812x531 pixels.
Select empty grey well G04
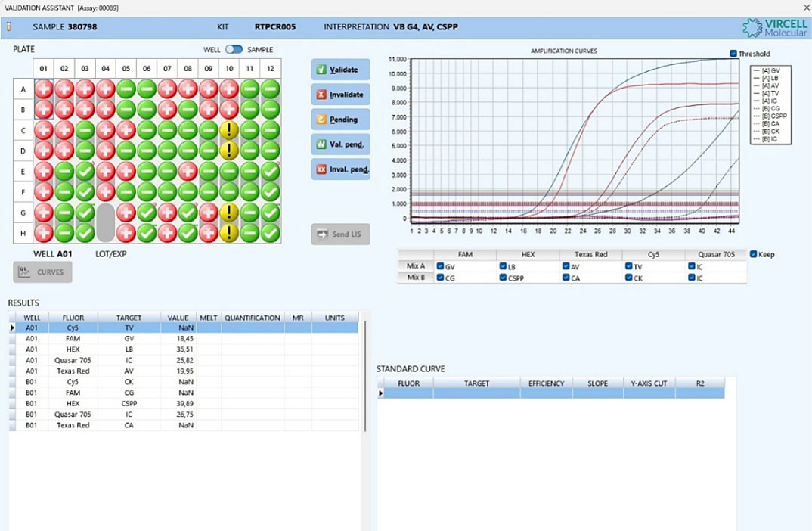(x=105, y=222)
